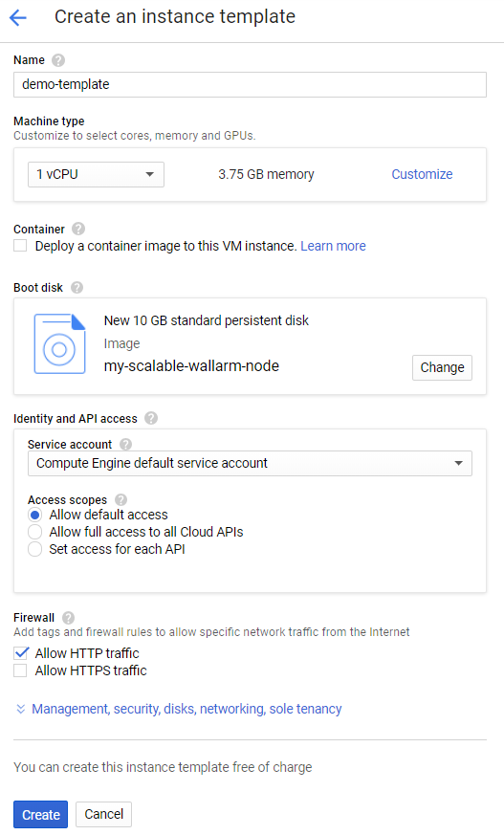Screen dimensions: 504x835
Task: Enable deploying a container image checkbox
Action: pos(20,246)
